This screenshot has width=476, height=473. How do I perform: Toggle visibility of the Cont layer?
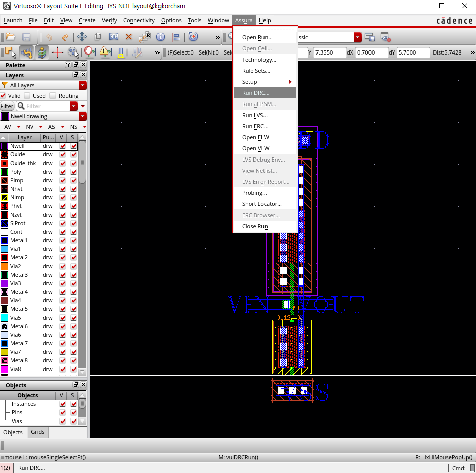[x=63, y=232]
